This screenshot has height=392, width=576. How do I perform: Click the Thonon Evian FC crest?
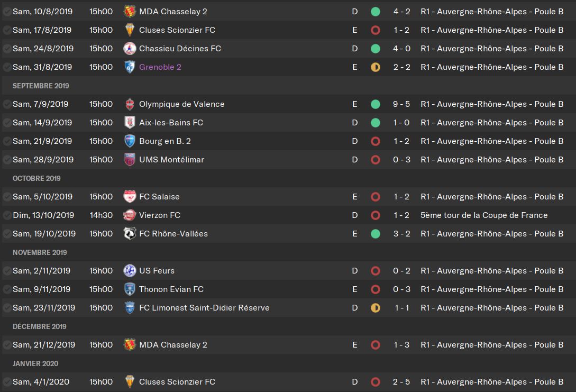coord(130,289)
